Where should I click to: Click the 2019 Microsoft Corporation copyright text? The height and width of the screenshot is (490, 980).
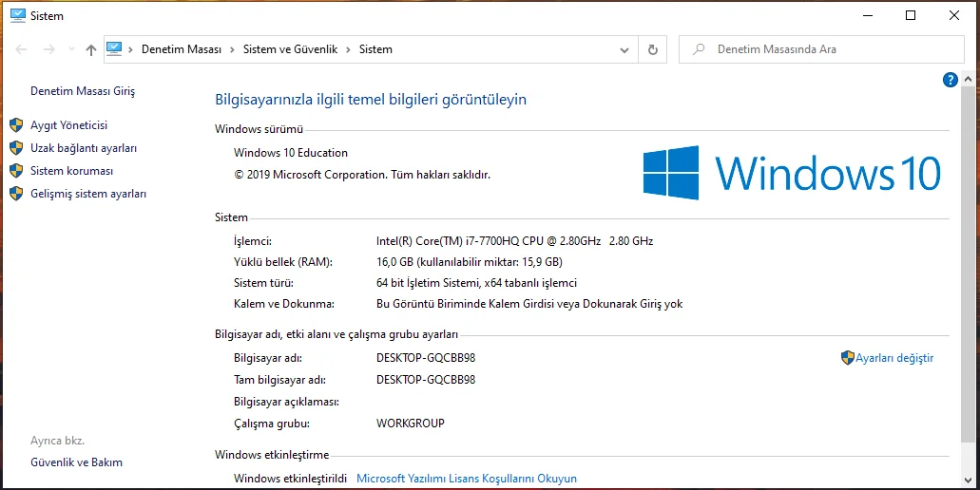click(x=362, y=175)
